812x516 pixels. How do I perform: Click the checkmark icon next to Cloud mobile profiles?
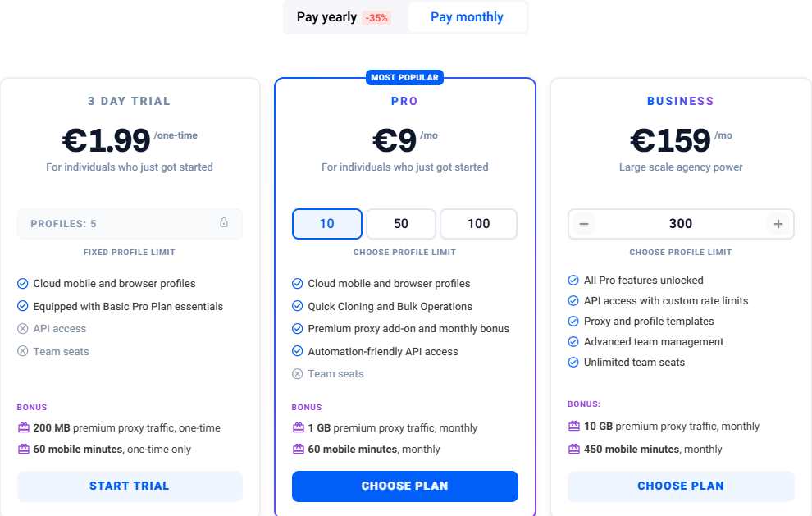[22, 283]
